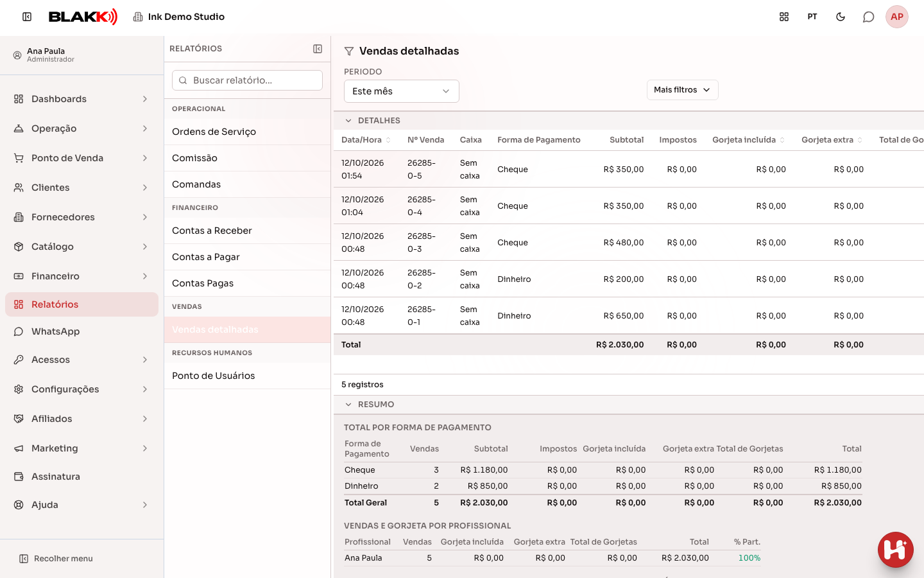Viewport: 924px width, 578px height.
Task: Open the Este mês period dropdown
Action: pyautogui.click(x=402, y=91)
